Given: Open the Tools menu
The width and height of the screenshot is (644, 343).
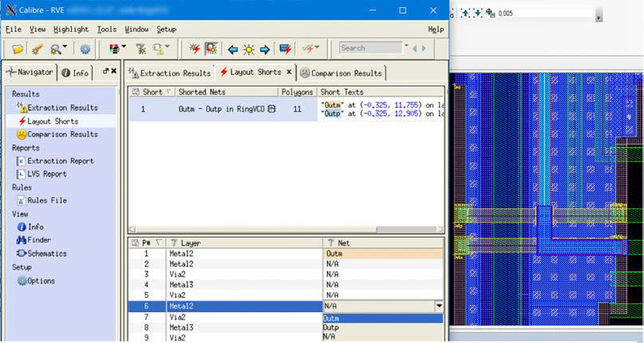Looking at the screenshot, I should 107,30.
